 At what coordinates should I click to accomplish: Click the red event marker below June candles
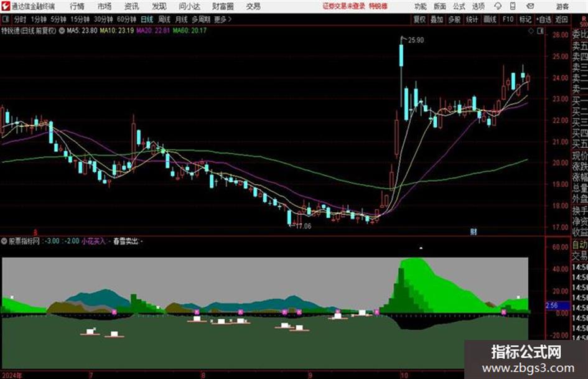[x=35, y=232]
